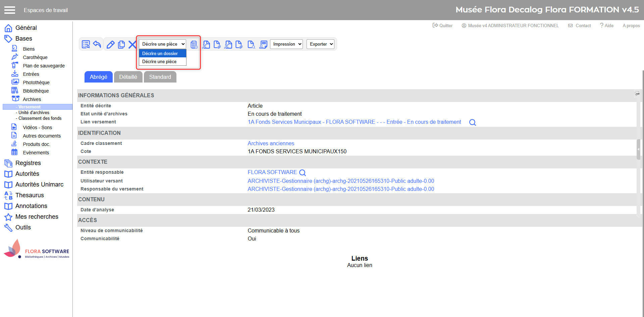Click the pencil edit icon in toolbar

110,45
